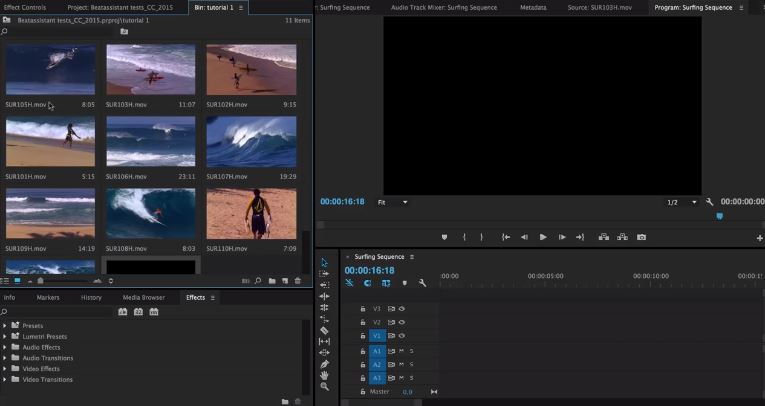Select the Rolling Edit tool
The height and width of the screenshot is (406, 765).
(x=324, y=307)
